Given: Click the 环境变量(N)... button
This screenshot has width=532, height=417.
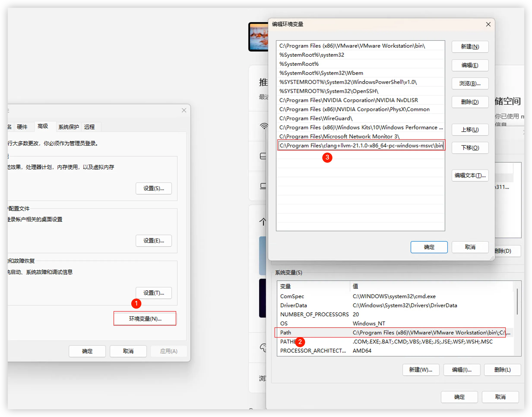Looking at the screenshot, I should (x=145, y=319).
